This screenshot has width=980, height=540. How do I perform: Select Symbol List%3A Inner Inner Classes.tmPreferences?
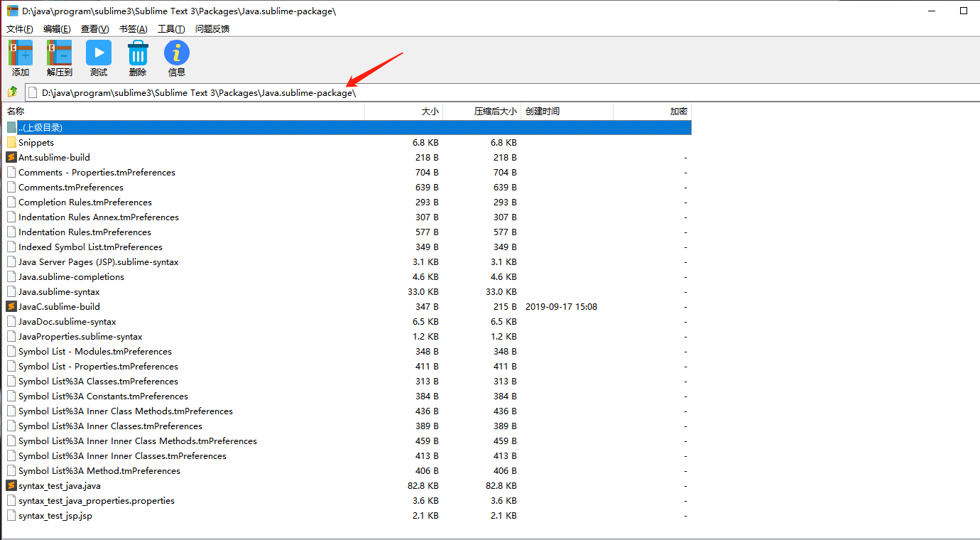[122, 456]
